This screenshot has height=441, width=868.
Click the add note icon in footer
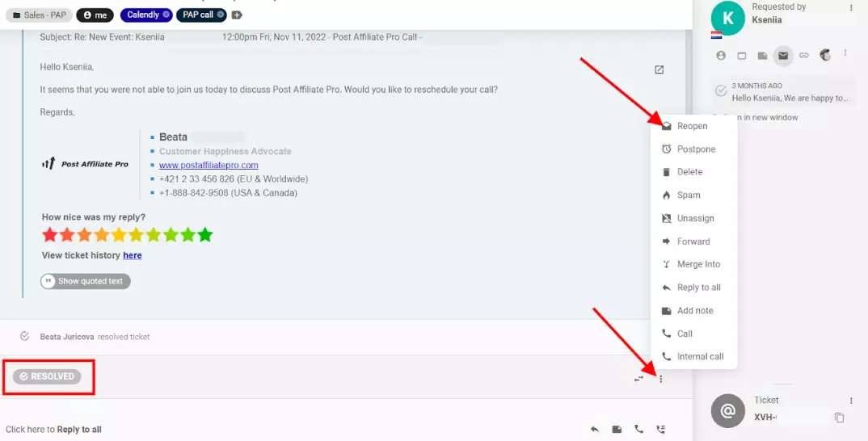[x=617, y=430]
